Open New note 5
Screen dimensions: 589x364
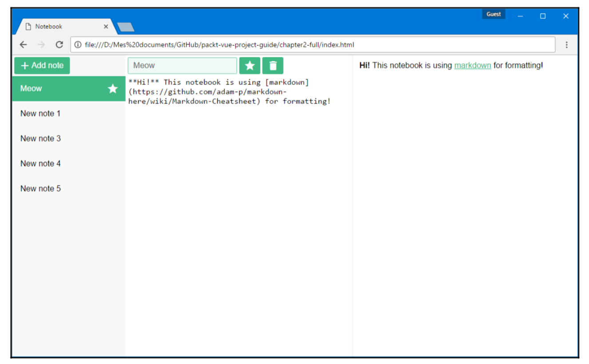pyautogui.click(x=69, y=189)
